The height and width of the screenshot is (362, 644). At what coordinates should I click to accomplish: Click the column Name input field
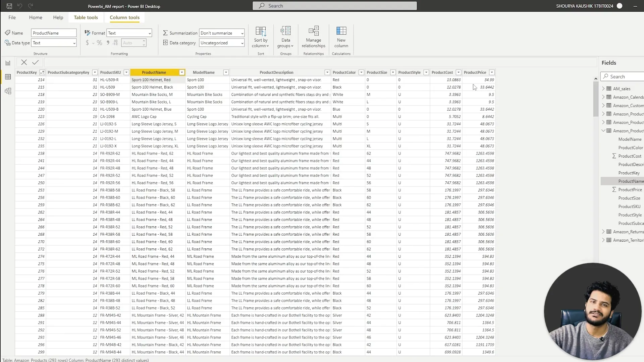pos(54,33)
